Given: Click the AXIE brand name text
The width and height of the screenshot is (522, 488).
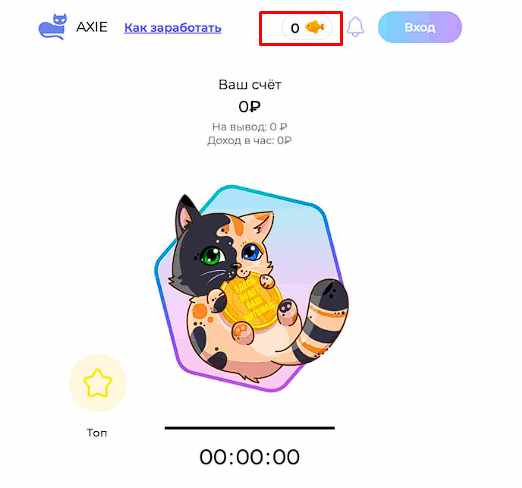Looking at the screenshot, I should click(92, 27).
